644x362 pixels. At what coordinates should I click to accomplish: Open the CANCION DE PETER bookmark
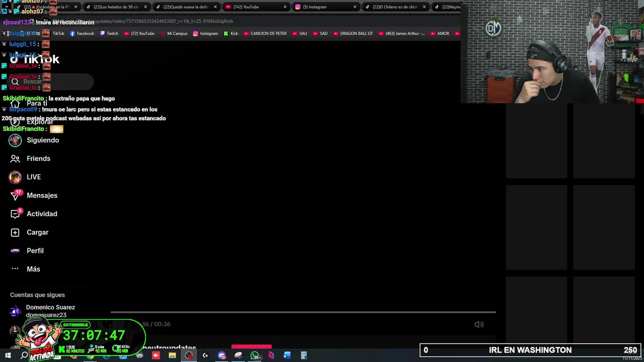click(x=265, y=34)
